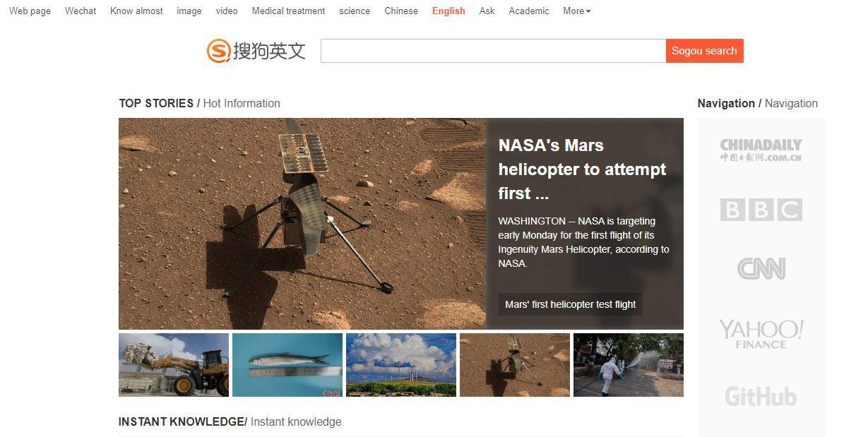Select the disinfection worker spraying thumbnail
This screenshot has height=437, width=868.
(629, 365)
